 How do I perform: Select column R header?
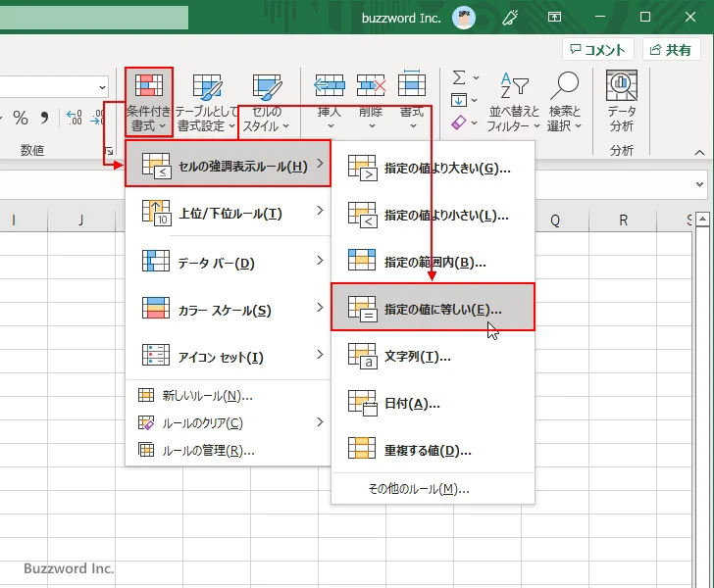click(x=624, y=220)
